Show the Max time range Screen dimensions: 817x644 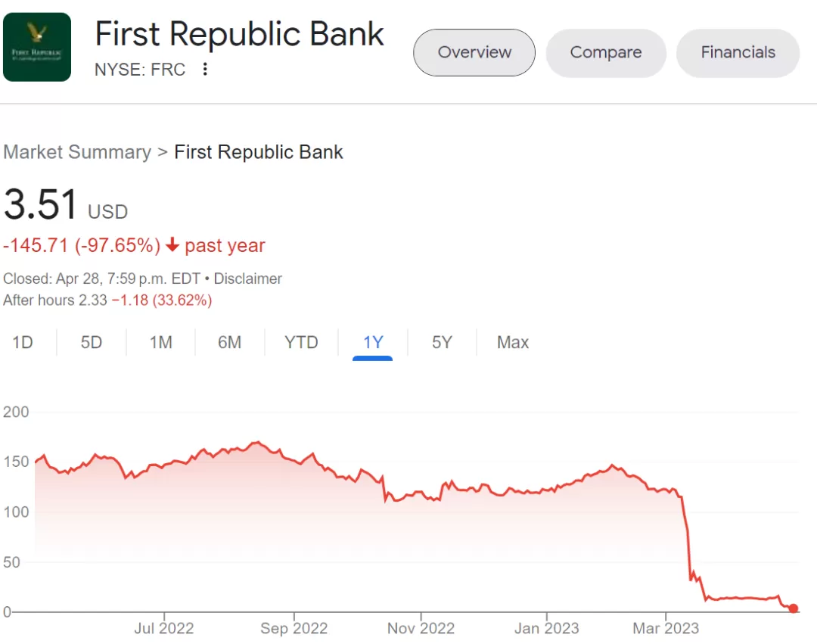pos(513,342)
